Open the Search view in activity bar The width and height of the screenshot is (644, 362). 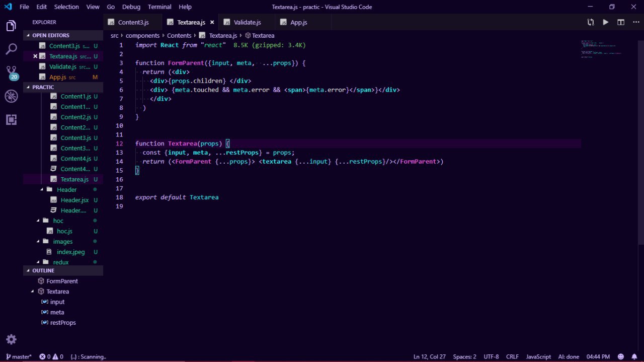pyautogui.click(x=11, y=49)
